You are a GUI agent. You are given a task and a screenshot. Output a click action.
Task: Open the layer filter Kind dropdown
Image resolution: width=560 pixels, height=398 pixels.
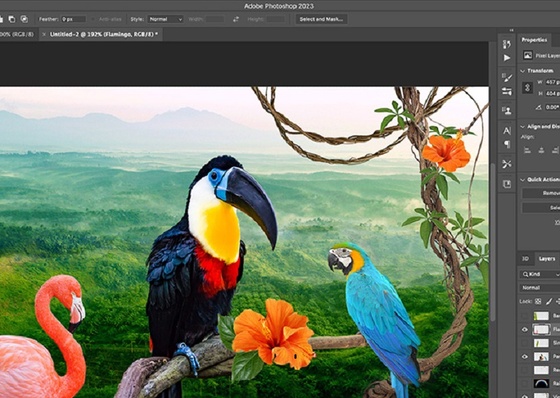click(x=539, y=274)
